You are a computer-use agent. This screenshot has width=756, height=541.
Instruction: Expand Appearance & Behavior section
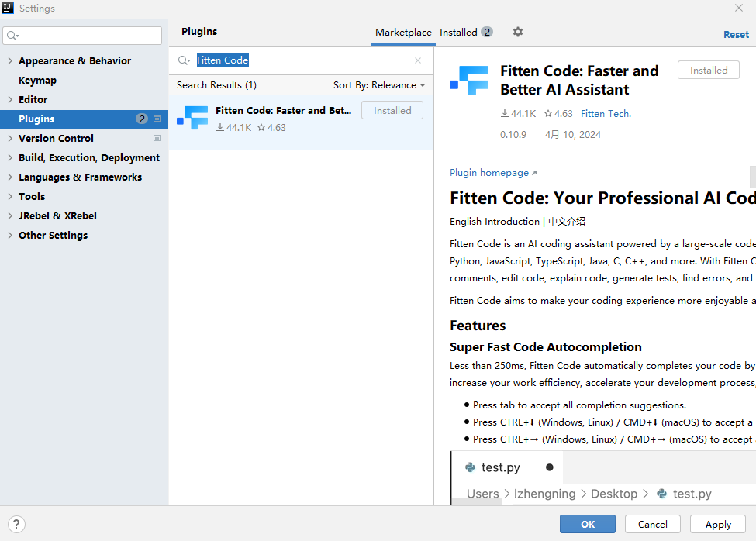pyautogui.click(x=10, y=60)
